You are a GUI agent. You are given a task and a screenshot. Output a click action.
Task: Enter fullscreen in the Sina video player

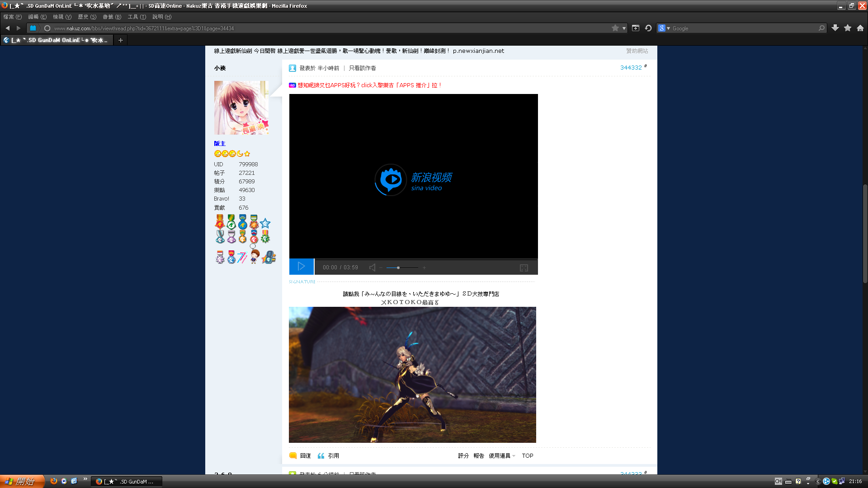pos(524,267)
